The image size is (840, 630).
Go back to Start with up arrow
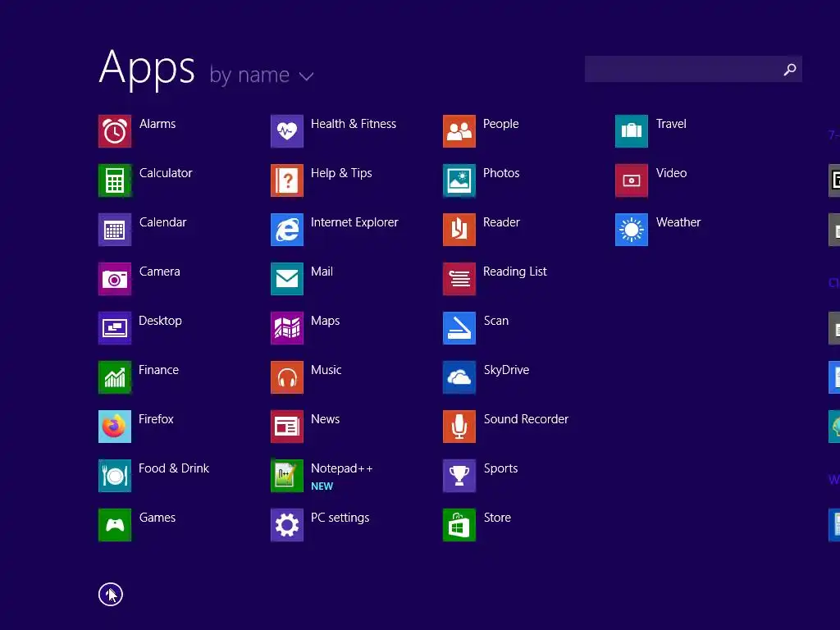coord(111,595)
